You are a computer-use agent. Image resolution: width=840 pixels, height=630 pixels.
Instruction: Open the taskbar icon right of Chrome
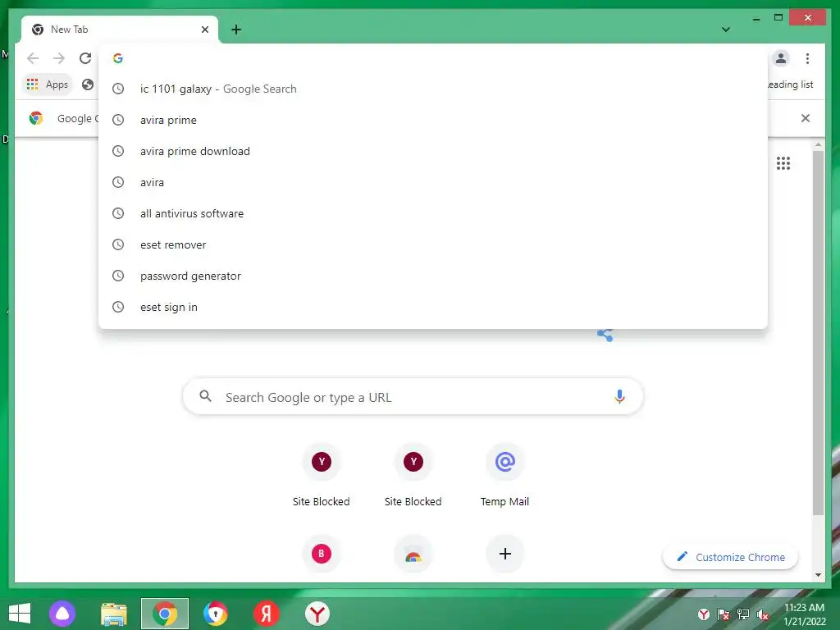[x=216, y=614]
